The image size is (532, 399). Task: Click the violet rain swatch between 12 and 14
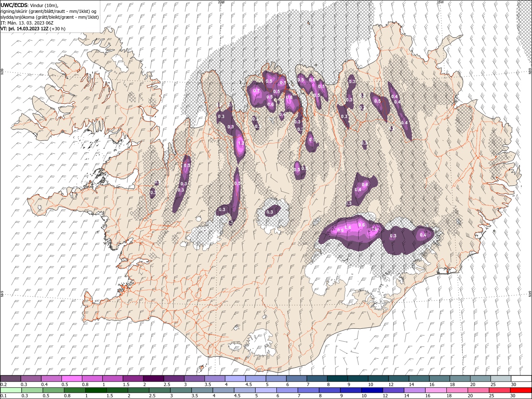[393, 390]
